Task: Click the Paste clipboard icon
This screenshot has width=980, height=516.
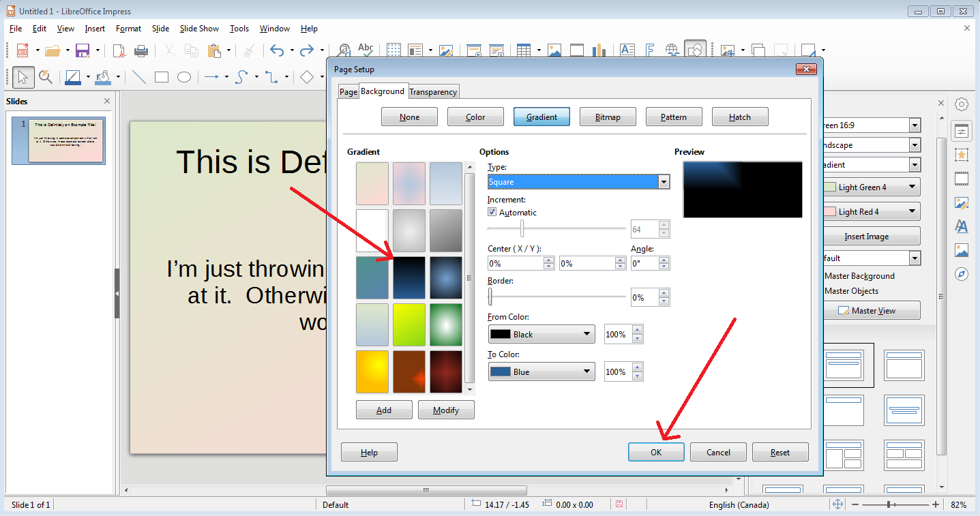Action: (x=214, y=50)
